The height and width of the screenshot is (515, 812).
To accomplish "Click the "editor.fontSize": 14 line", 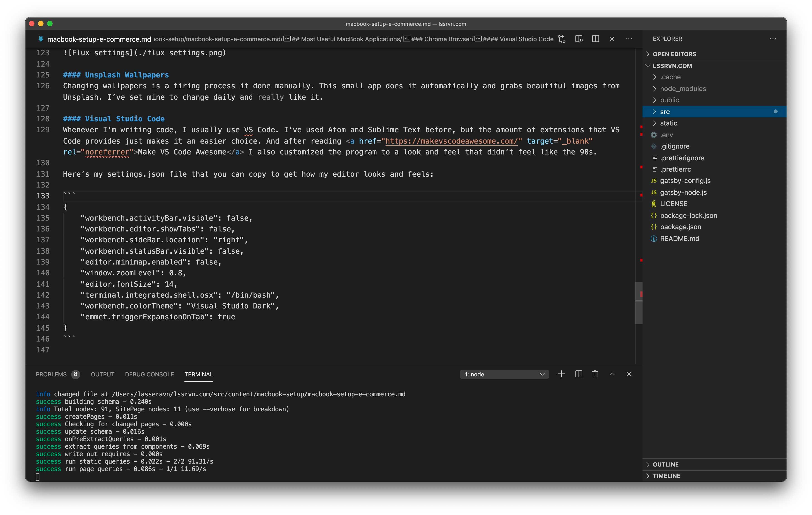I will pyautogui.click(x=129, y=284).
